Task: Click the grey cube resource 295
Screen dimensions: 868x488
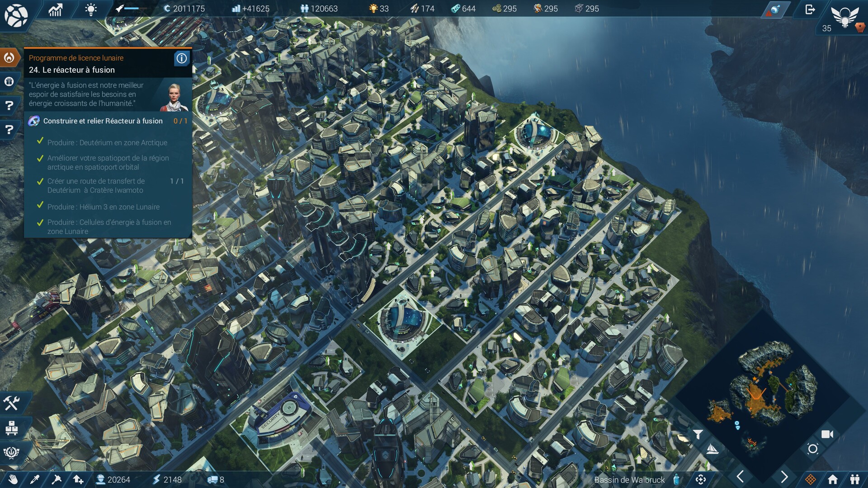Action: click(x=587, y=9)
